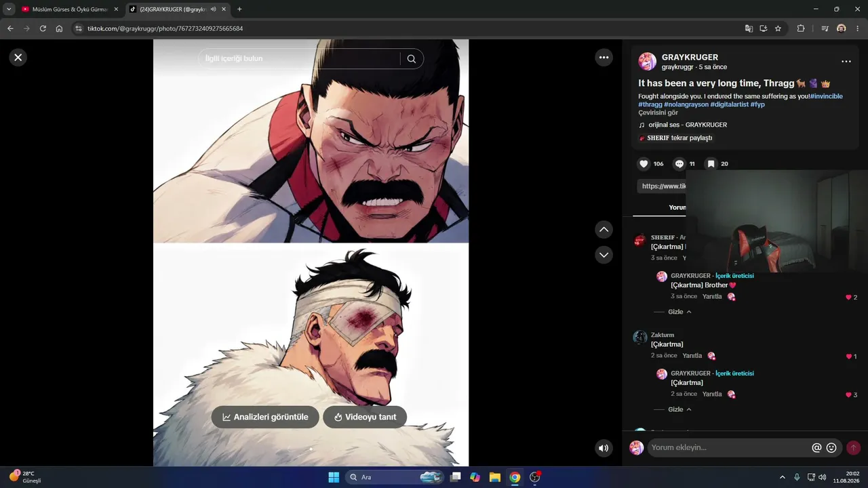This screenshot has height=488, width=868.
Task: Translate this page using the address bar icon
Action: coord(749,28)
